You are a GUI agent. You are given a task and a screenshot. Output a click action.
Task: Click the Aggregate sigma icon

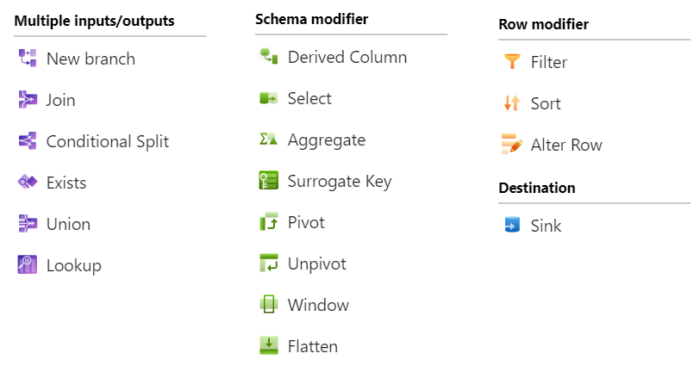(x=269, y=139)
